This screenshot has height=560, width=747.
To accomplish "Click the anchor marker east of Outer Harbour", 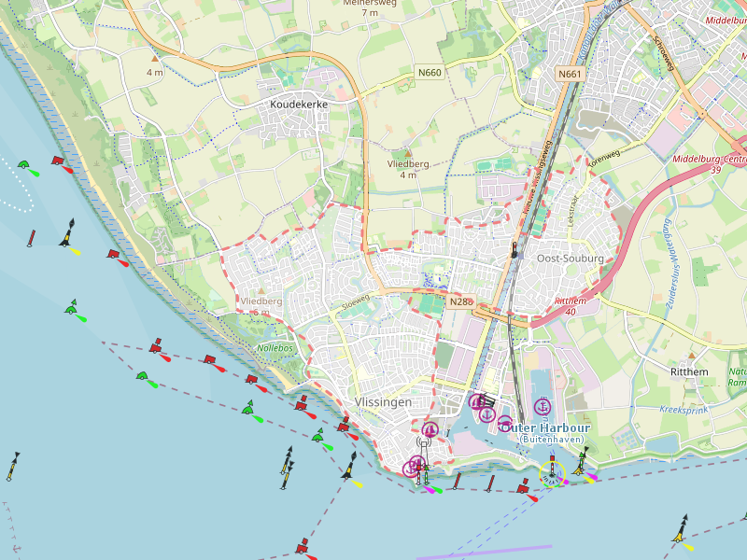I will [x=543, y=406].
